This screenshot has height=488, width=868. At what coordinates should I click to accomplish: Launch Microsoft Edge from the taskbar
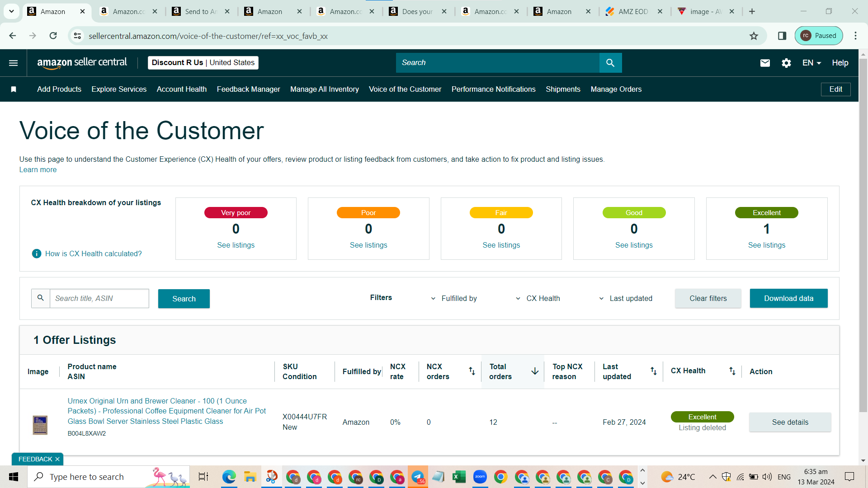click(x=229, y=477)
